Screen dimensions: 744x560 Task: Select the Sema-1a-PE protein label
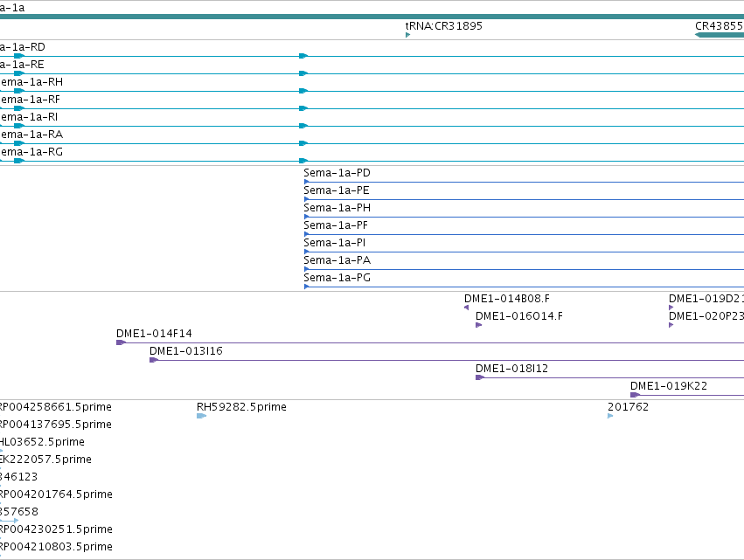pyautogui.click(x=337, y=190)
